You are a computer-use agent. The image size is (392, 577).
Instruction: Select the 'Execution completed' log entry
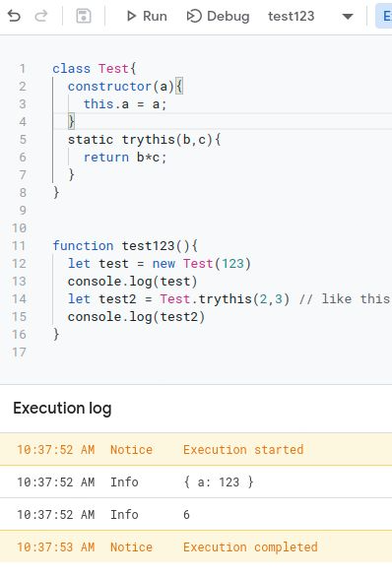(196, 546)
